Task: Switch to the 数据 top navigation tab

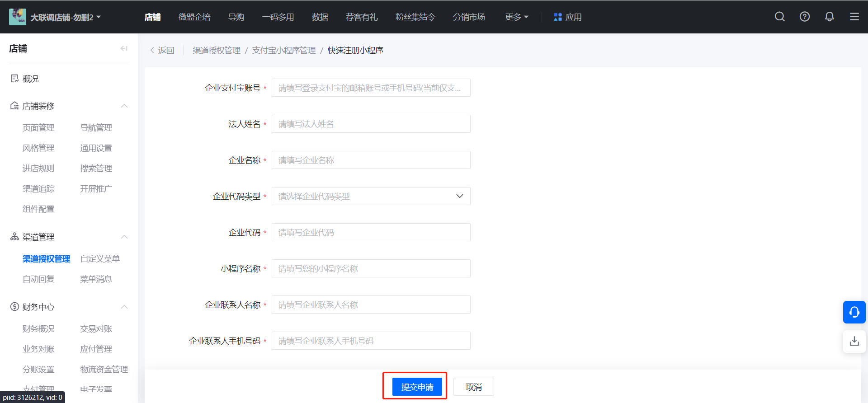Action: coord(320,17)
